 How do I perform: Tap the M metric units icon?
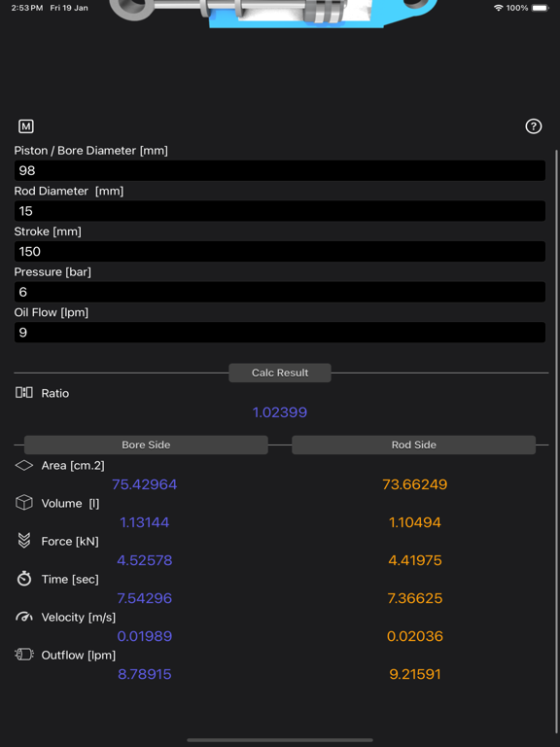(25, 126)
